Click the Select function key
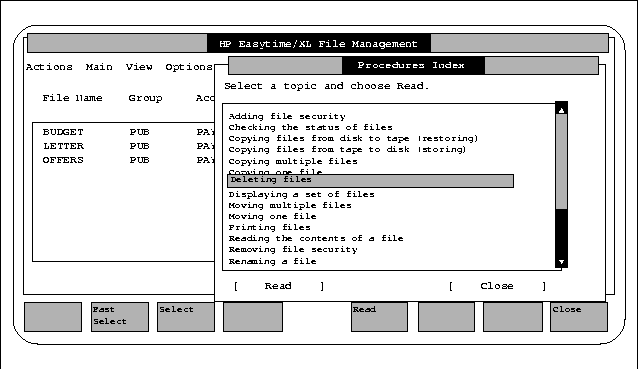The height and width of the screenshot is (369, 638). pos(186,317)
